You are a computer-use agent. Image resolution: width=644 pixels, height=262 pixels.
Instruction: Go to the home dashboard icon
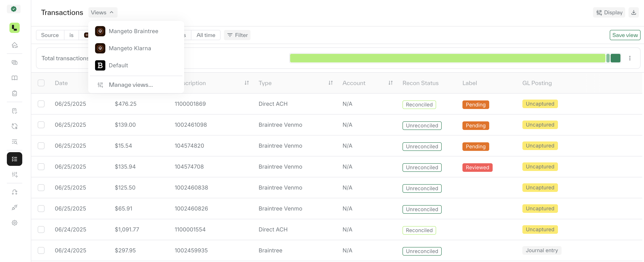[15, 45]
